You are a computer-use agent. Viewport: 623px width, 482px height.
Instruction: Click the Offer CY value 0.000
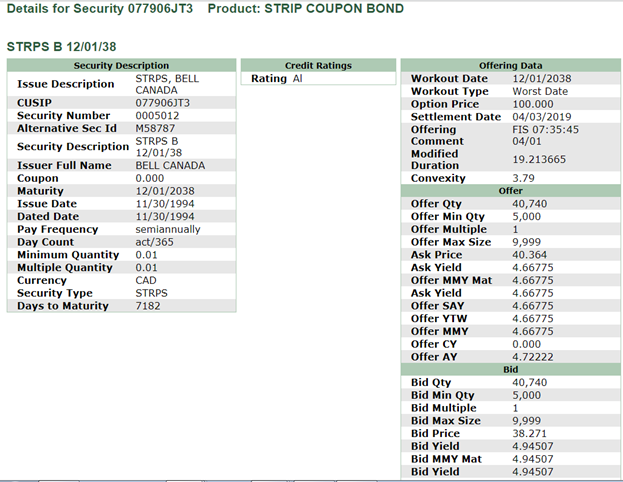pyautogui.click(x=526, y=344)
